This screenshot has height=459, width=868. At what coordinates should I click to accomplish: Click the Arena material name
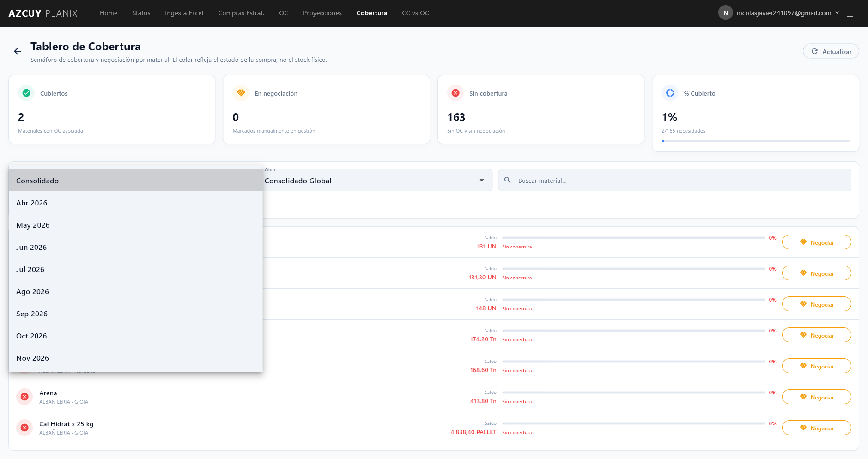click(48, 393)
